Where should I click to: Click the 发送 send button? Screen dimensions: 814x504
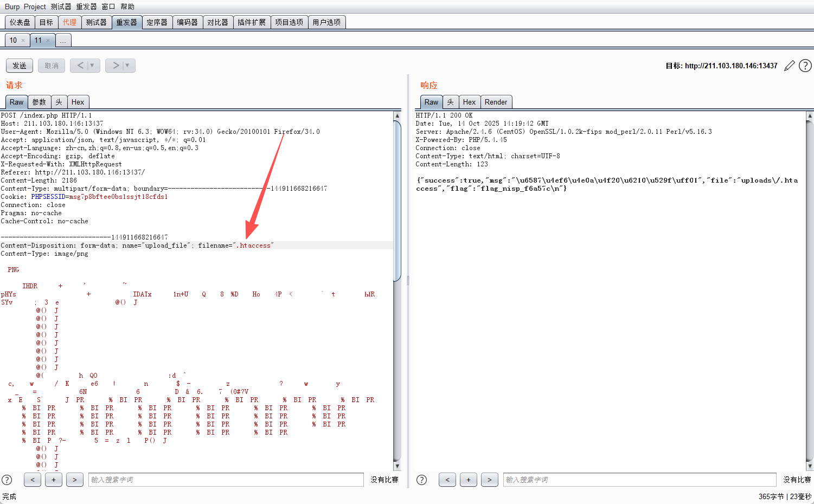(20, 66)
